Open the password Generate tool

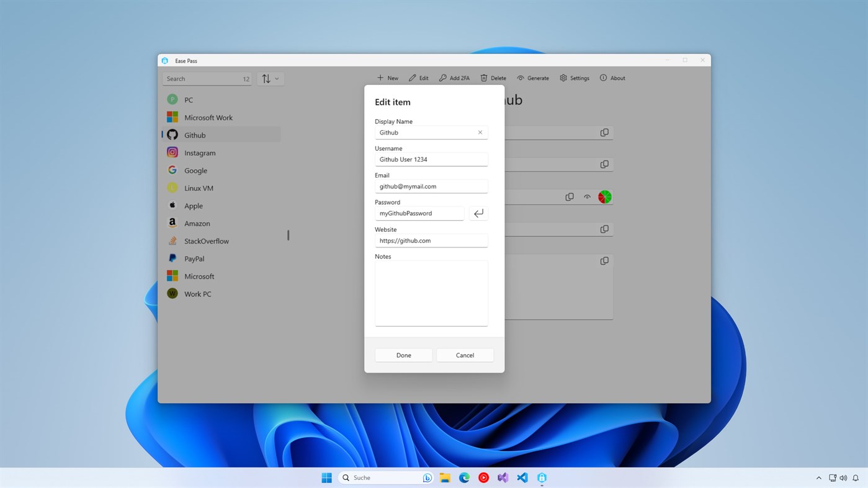click(532, 78)
